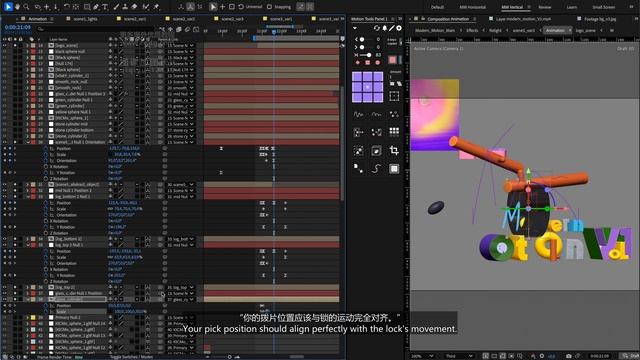The image size is (640, 360).
Task: Toggle visibility of Primary Null 1 layer
Action: click(4, 317)
